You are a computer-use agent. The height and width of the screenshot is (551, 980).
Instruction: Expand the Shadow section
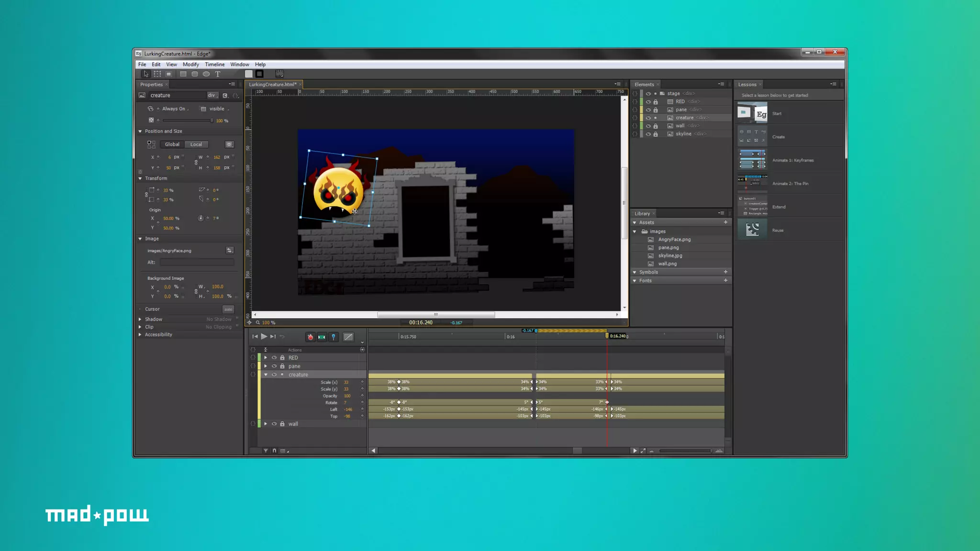point(140,320)
